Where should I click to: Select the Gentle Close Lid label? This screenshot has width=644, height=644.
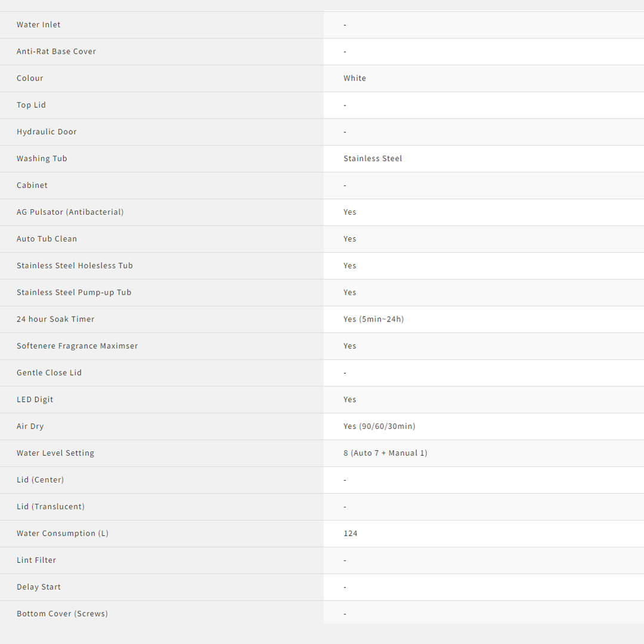pyautogui.click(x=49, y=373)
